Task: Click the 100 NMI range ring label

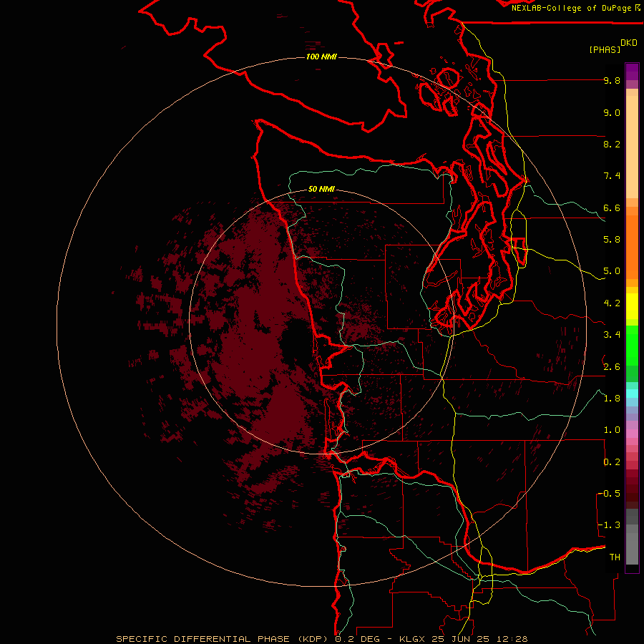Action: 321,57
